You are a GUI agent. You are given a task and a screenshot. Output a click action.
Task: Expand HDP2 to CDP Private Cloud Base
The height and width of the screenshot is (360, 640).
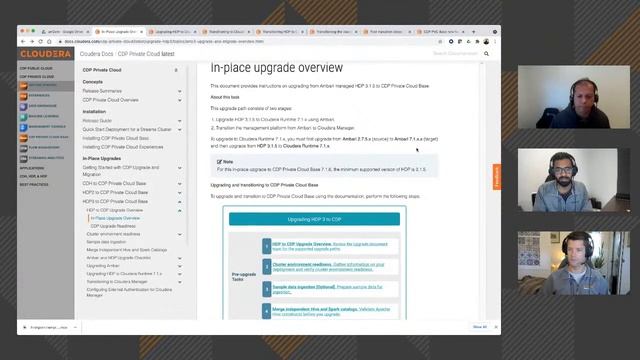180,193
